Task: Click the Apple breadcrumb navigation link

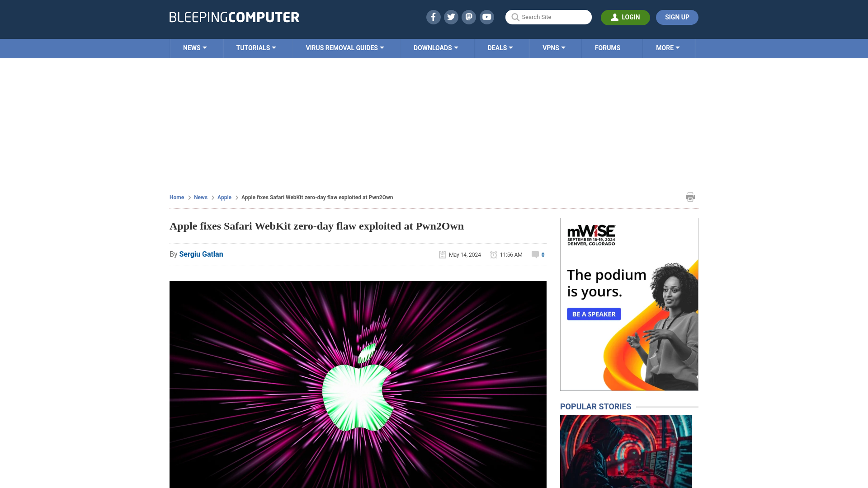Action: point(224,197)
